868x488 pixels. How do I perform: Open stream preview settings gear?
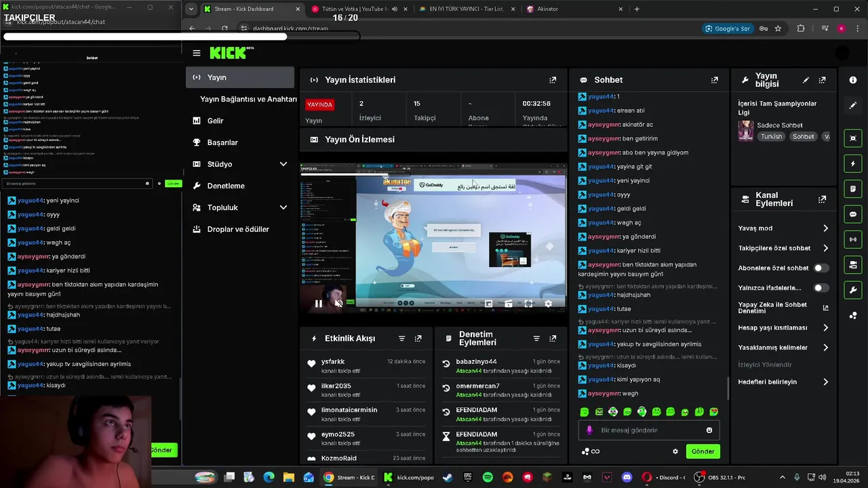pos(548,304)
